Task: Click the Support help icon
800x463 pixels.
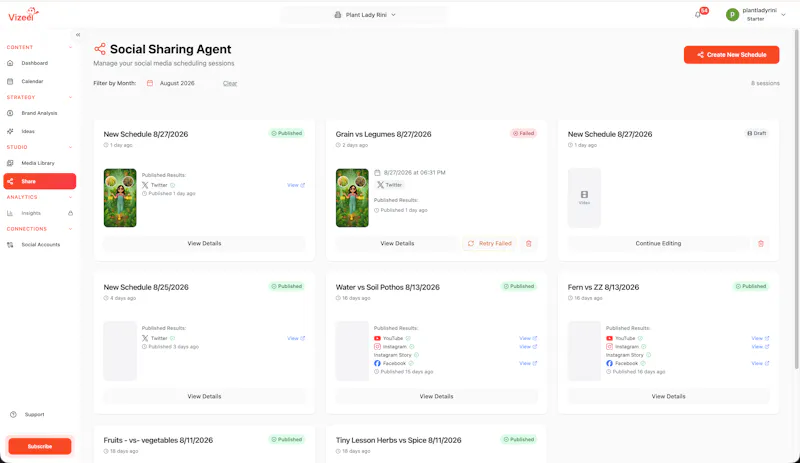Action: (x=13, y=415)
